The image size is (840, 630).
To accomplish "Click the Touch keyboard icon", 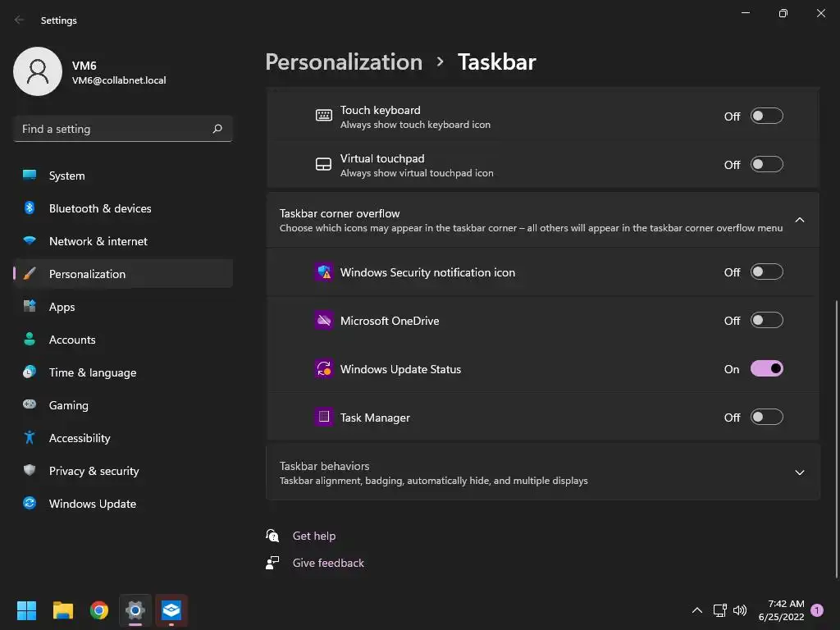I will (324, 116).
